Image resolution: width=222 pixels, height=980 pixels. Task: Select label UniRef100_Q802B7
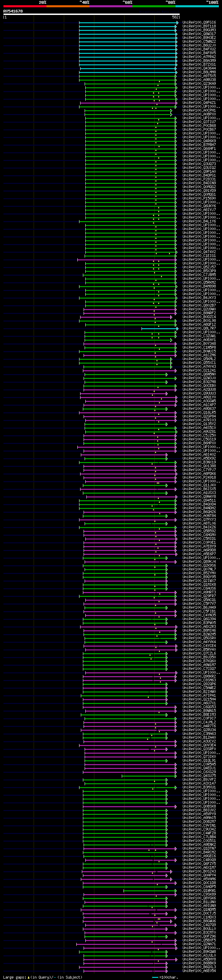pyautogui.click(x=199, y=305)
